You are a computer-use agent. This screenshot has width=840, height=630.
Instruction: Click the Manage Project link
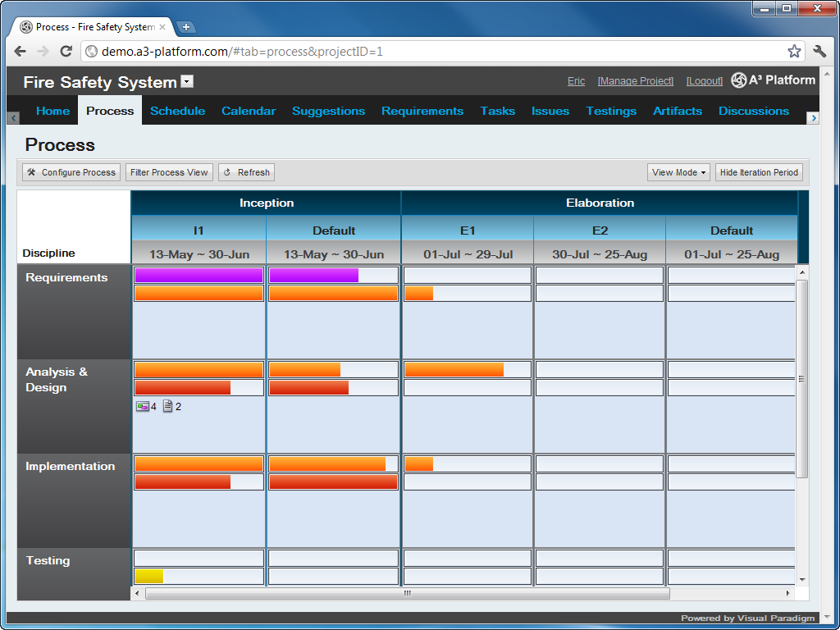coord(636,81)
